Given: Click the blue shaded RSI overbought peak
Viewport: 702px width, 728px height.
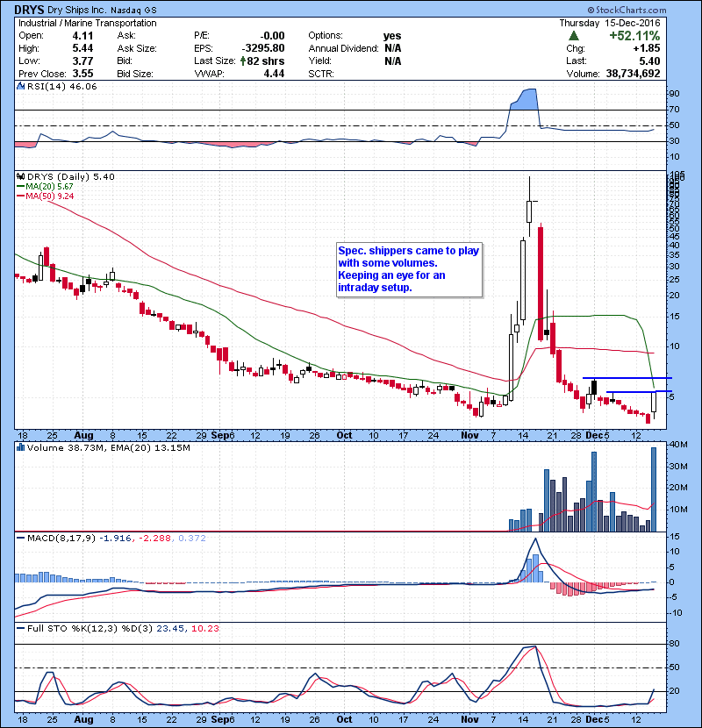Looking at the screenshot, I should click(x=525, y=99).
